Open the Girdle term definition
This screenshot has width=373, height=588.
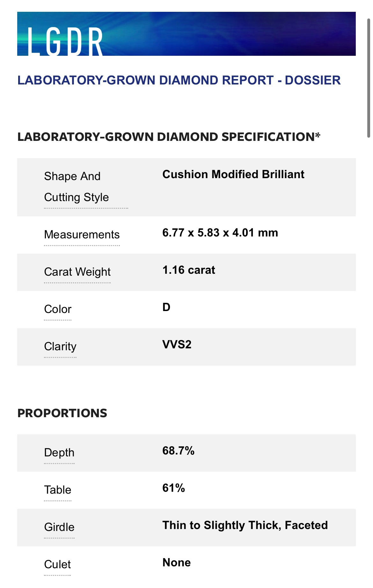point(59,527)
